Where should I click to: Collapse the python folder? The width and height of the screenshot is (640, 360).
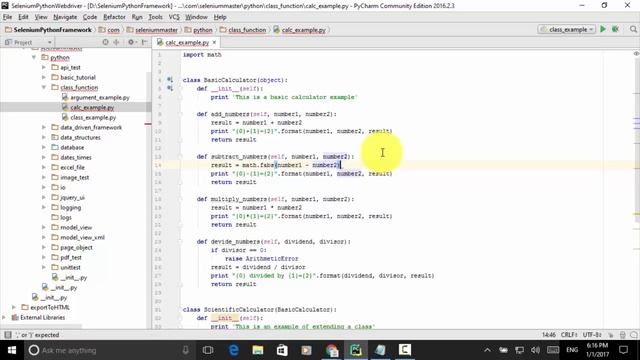(x=34, y=58)
